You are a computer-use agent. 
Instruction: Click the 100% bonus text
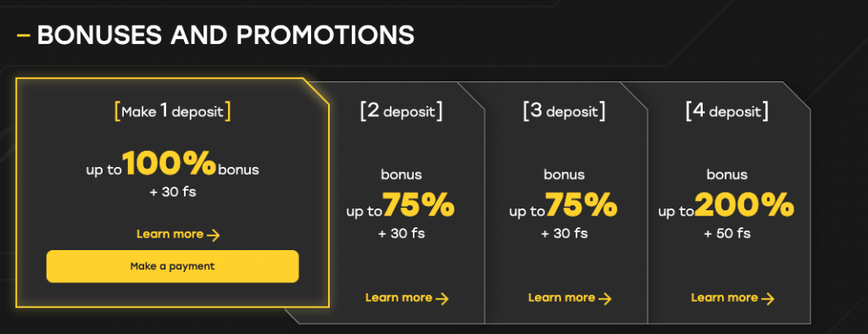[x=170, y=164]
